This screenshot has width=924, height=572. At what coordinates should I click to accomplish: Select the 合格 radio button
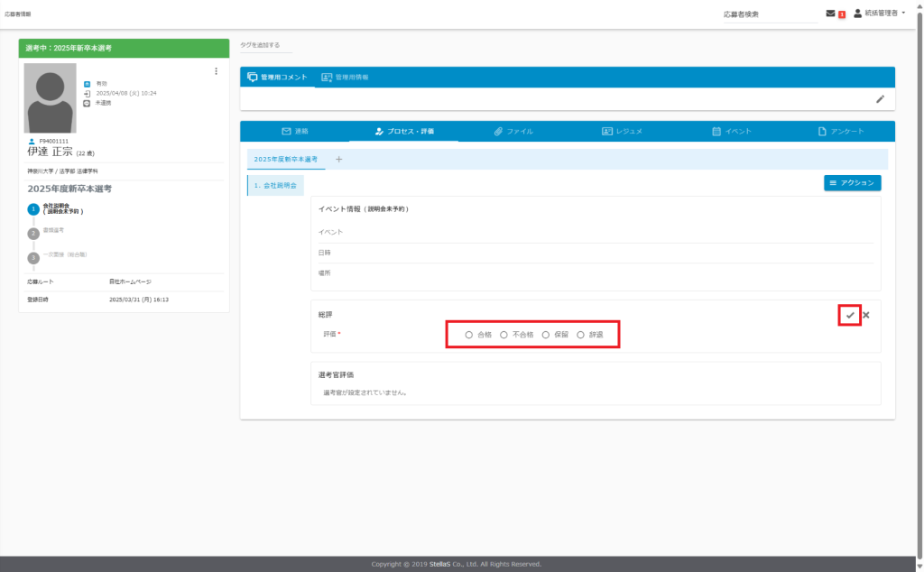click(469, 335)
